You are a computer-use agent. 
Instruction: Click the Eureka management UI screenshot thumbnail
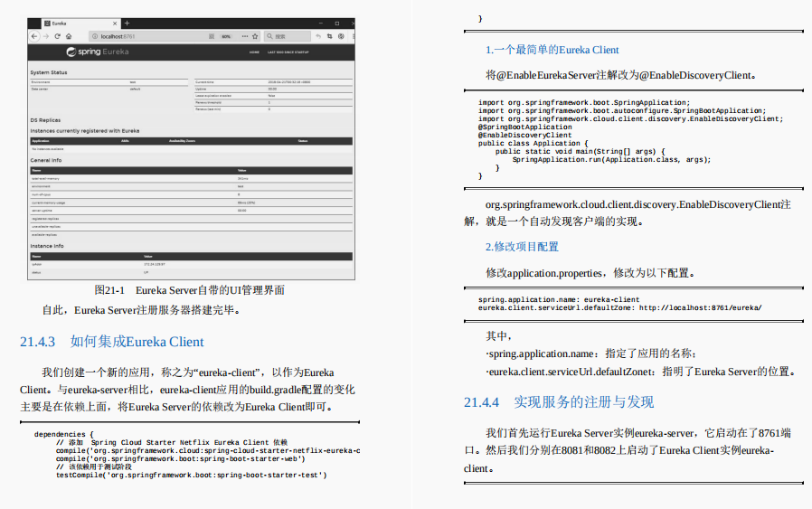[x=191, y=149]
